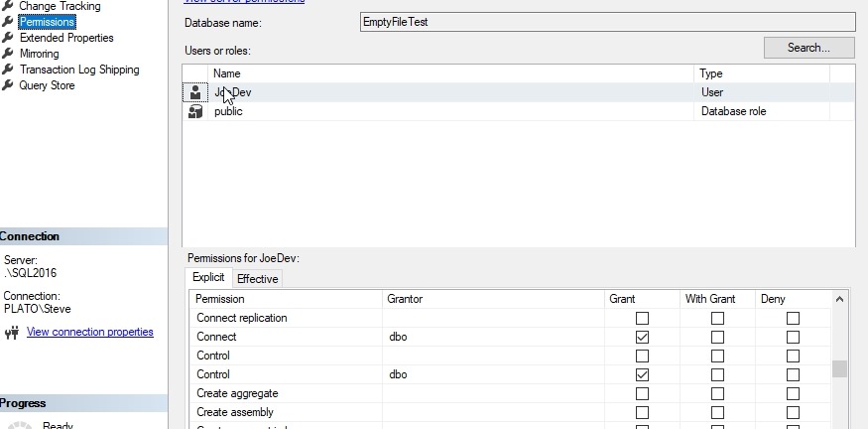Click the JoeDev user icon

(x=195, y=92)
